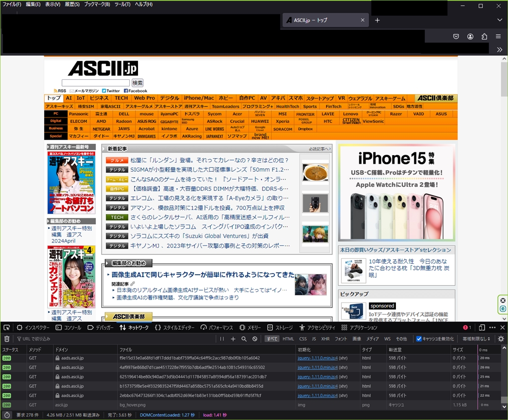This screenshot has height=420, width=508.
Task: Open DevTools more options ellipsis
Action: click(493, 328)
